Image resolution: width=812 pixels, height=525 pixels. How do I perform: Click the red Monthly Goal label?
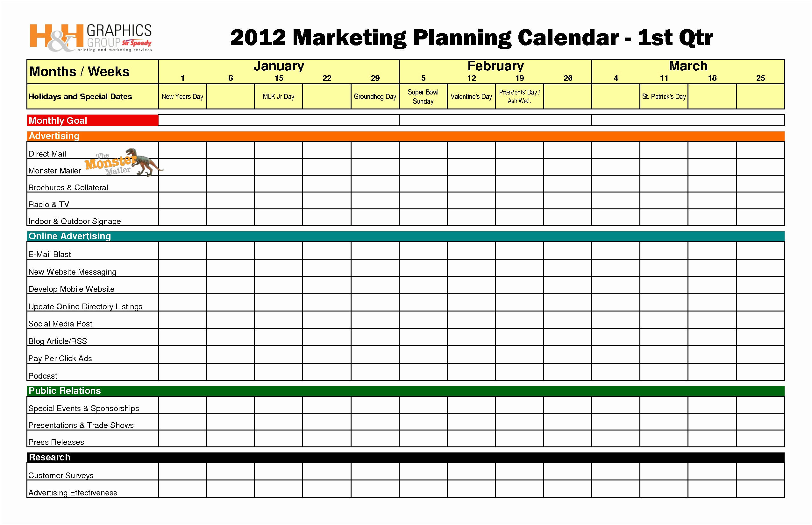tap(92, 120)
